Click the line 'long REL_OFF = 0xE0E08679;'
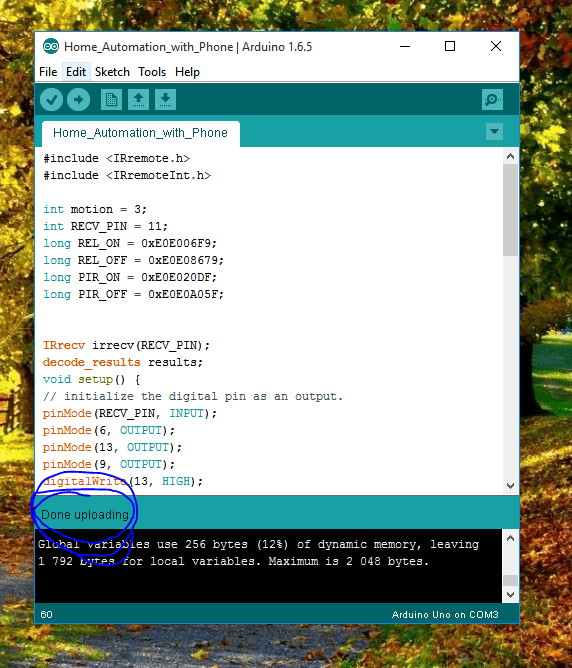 coord(133,260)
